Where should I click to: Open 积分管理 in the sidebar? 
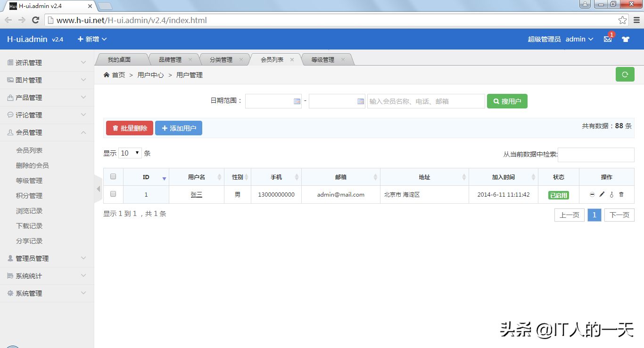29,196
